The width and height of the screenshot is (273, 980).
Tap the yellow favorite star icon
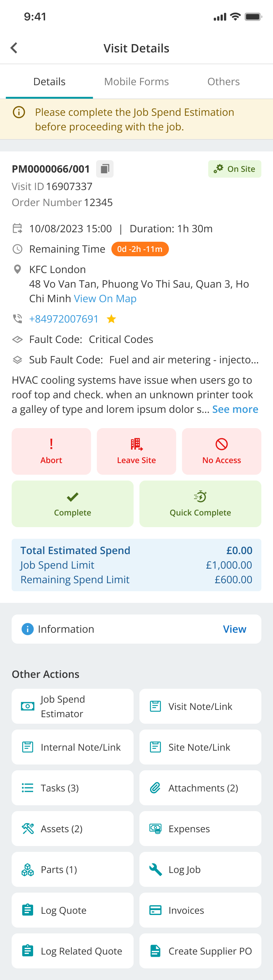point(111,319)
